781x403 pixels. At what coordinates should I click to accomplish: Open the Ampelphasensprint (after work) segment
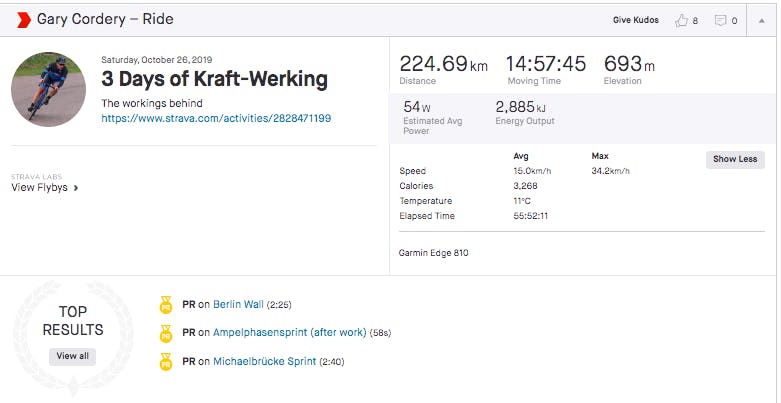(x=289, y=332)
